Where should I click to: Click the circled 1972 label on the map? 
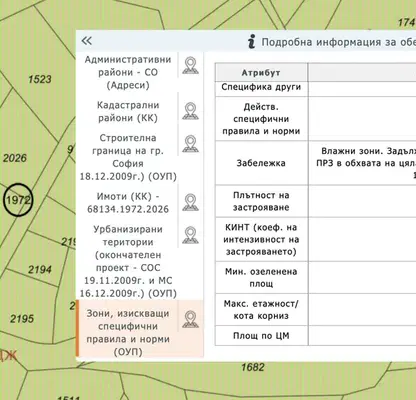click(18, 200)
